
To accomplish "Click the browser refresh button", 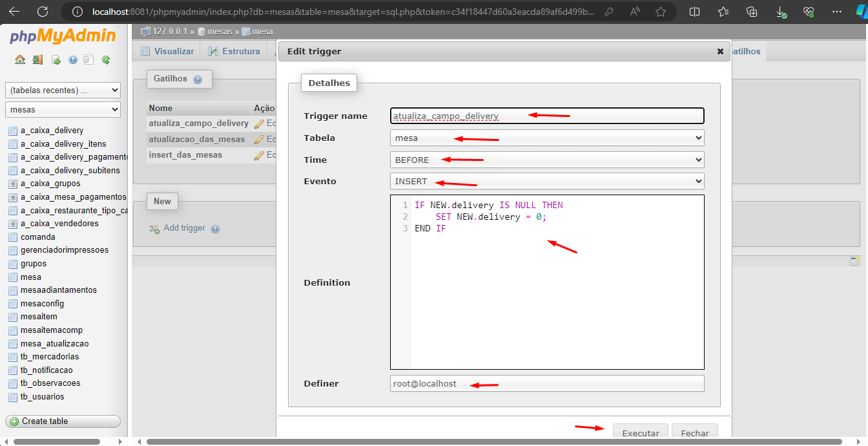I will tap(43, 12).
